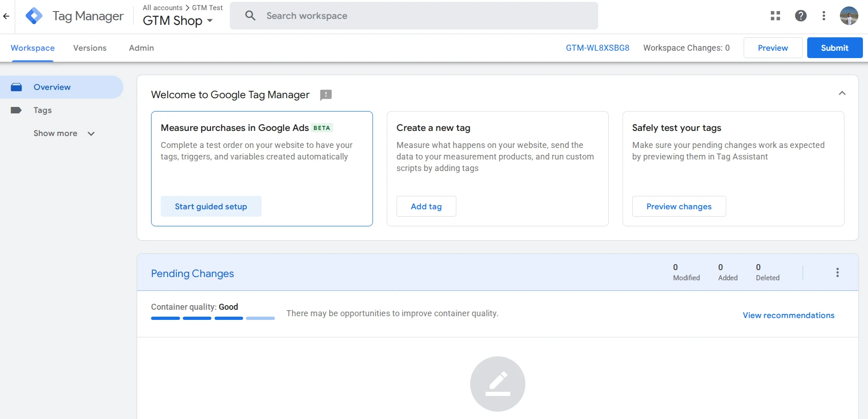Click the BETA badge label

click(x=322, y=128)
